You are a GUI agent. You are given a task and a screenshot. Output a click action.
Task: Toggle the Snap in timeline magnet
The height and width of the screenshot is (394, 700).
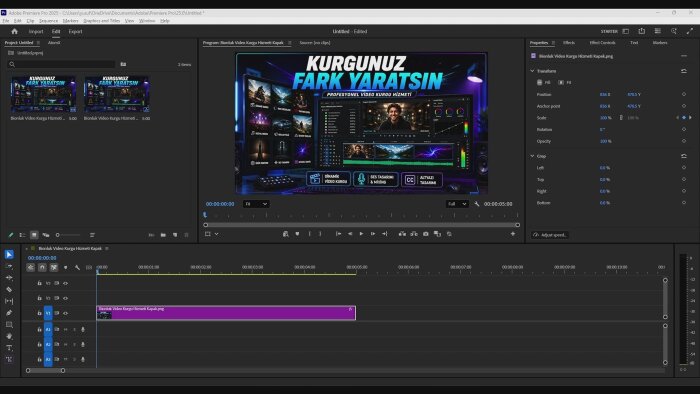pyautogui.click(x=42, y=267)
